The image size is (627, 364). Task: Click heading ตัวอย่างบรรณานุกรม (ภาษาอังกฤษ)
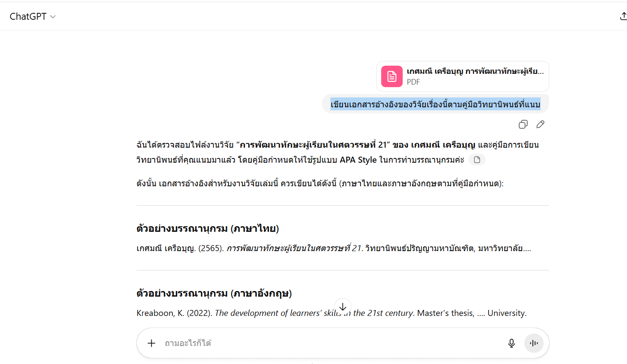click(x=214, y=293)
